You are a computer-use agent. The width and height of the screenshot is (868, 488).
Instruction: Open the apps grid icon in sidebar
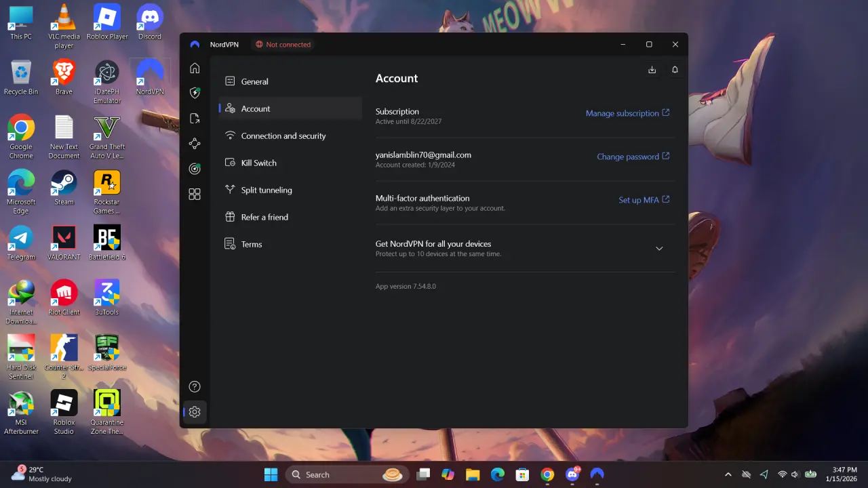(x=195, y=195)
